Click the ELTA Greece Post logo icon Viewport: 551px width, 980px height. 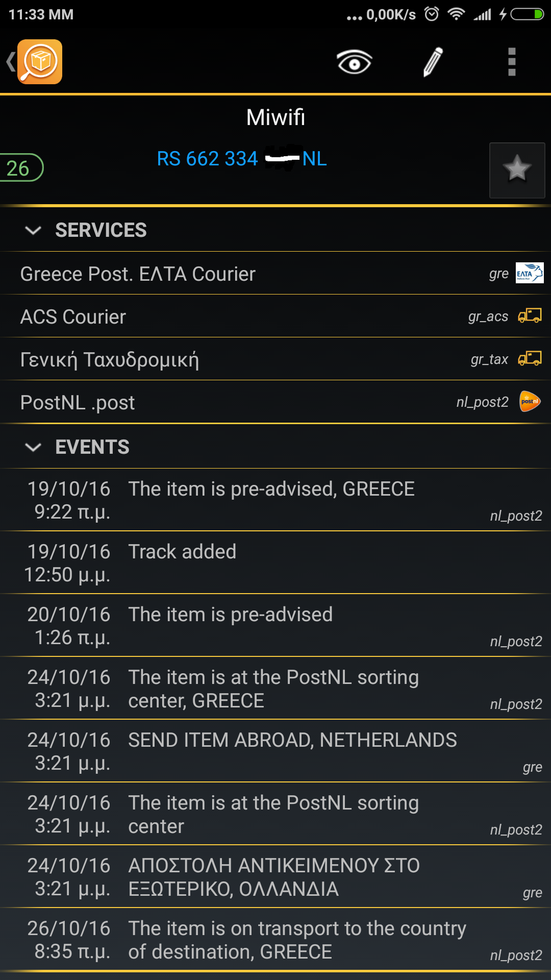click(x=530, y=273)
